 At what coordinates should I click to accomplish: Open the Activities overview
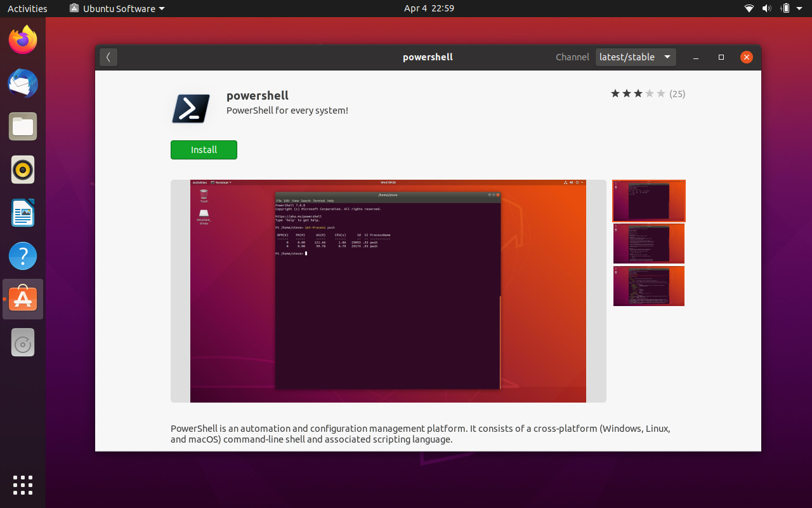[x=27, y=8]
